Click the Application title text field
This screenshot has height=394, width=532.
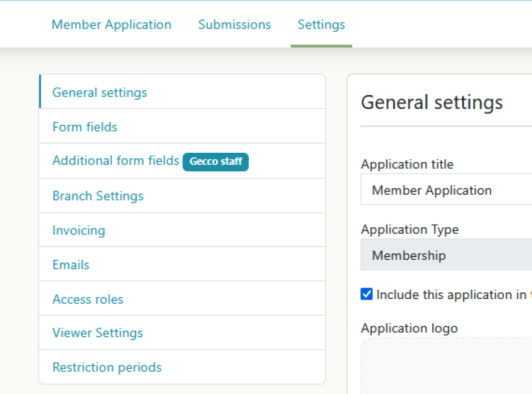pyautogui.click(x=446, y=191)
